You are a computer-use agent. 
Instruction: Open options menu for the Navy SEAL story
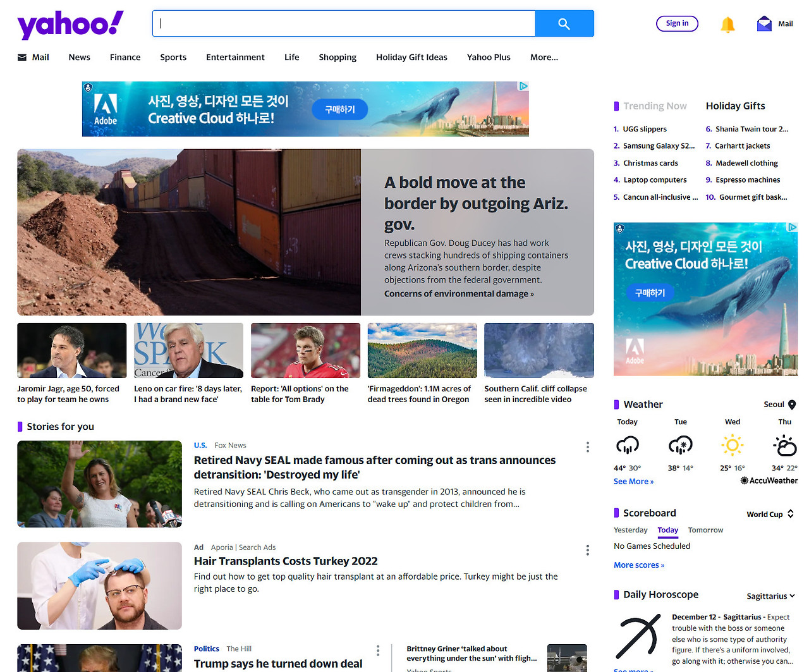(588, 447)
